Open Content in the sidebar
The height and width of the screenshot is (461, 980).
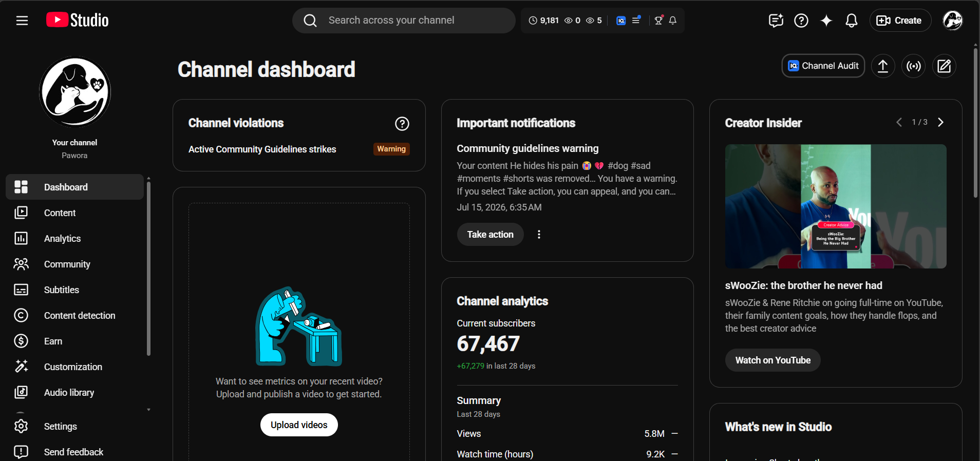point(74,213)
